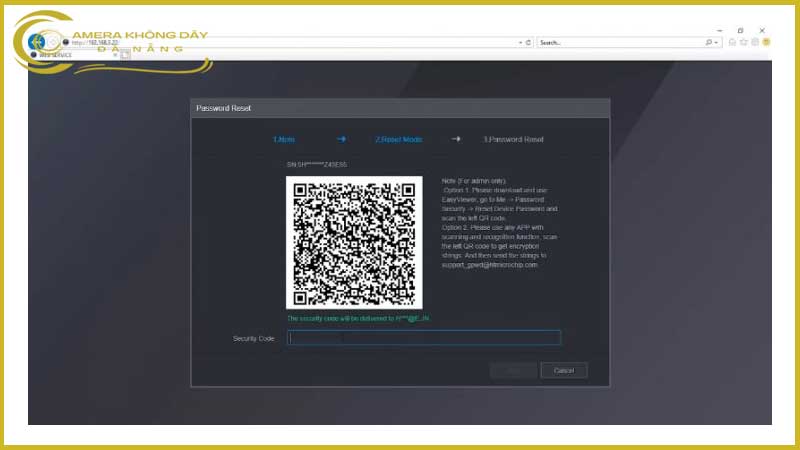Expand the search provider dropdown arrow
The image size is (800, 450).
pos(717,43)
